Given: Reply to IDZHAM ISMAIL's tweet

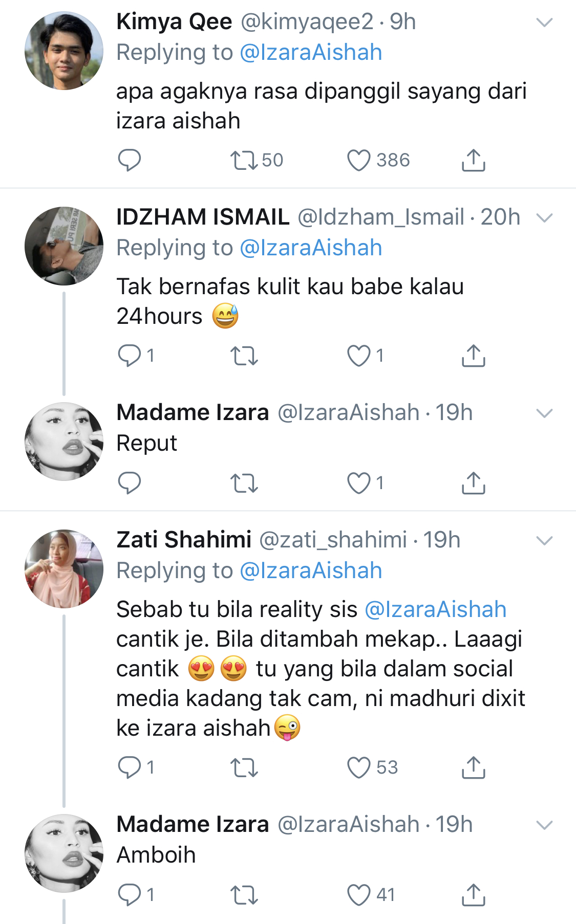Looking at the screenshot, I should pyautogui.click(x=129, y=356).
